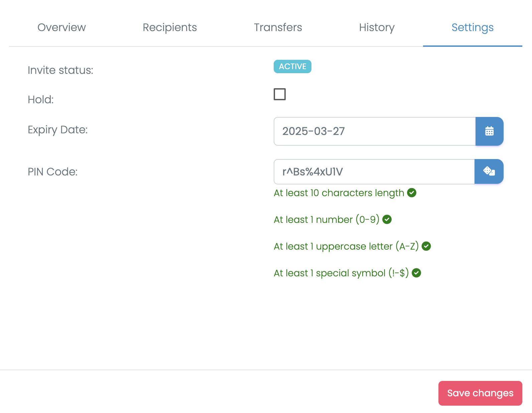Image resolution: width=532 pixels, height=413 pixels.
Task: View the History tab
Action: point(377,27)
